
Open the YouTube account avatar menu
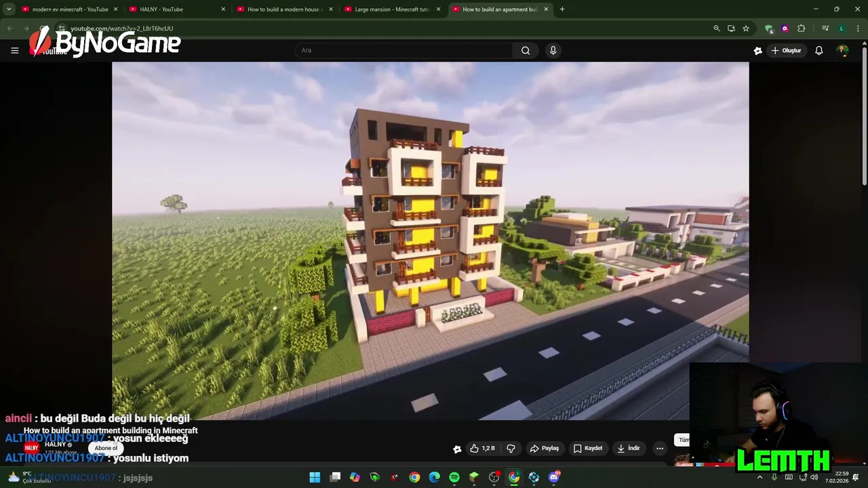842,50
